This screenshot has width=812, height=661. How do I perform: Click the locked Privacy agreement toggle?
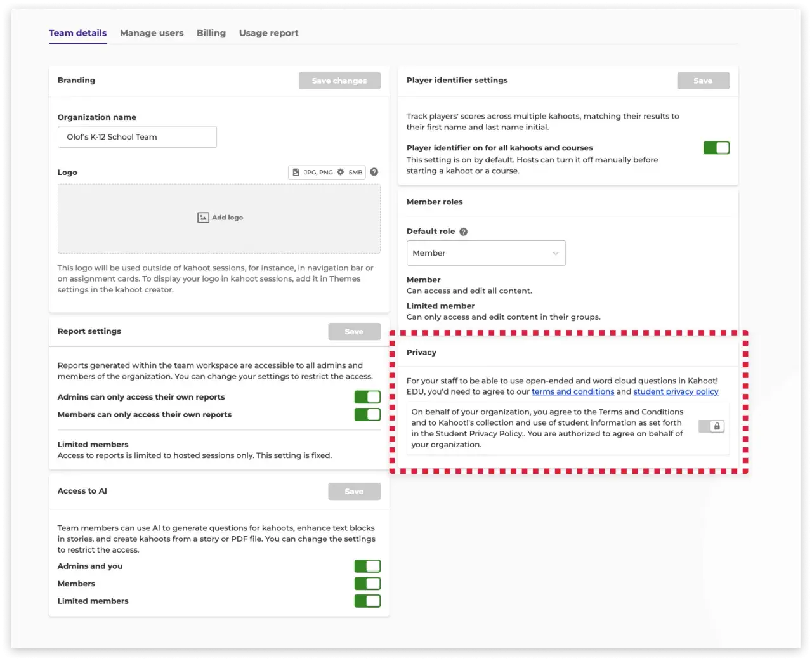(712, 426)
